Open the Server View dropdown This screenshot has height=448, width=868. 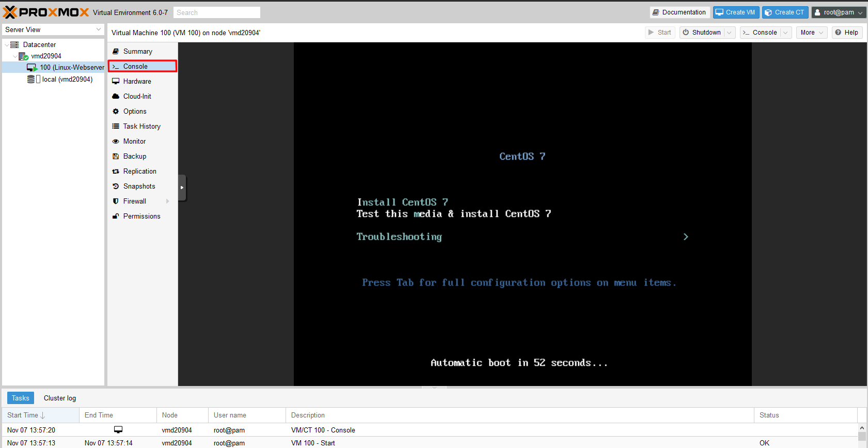pyautogui.click(x=53, y=29)
